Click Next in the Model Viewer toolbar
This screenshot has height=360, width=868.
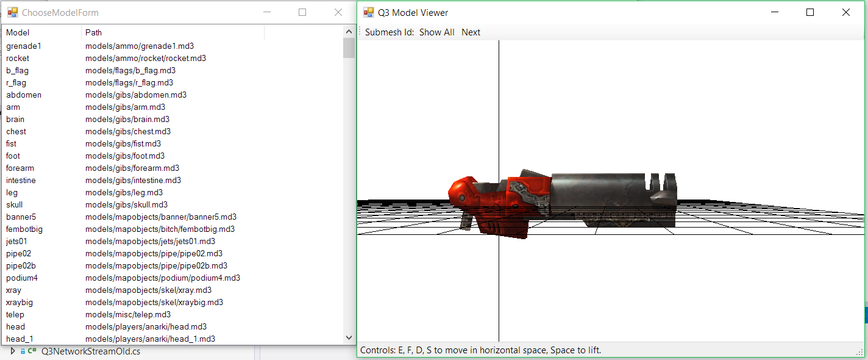tap(471, 32)
